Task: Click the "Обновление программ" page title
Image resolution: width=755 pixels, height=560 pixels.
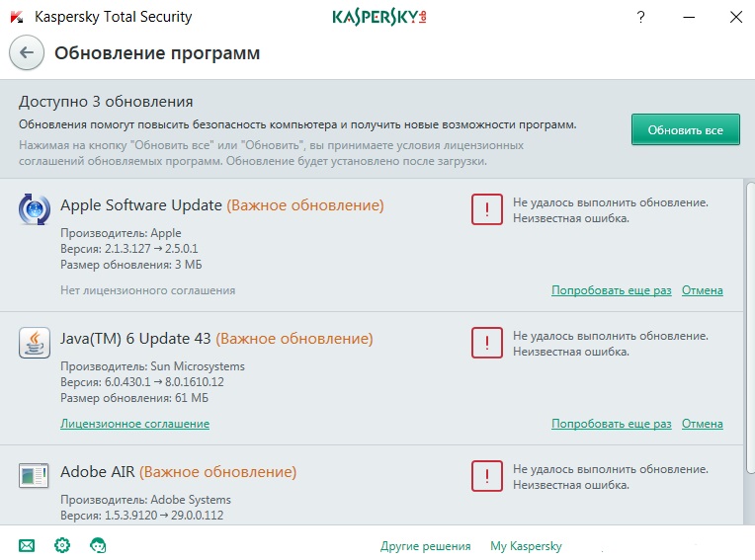Action: (x=157, y=53)
